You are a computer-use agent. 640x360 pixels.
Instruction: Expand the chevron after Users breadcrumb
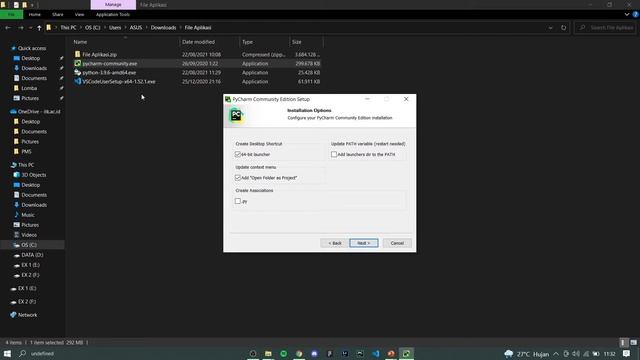click(125, 28)
